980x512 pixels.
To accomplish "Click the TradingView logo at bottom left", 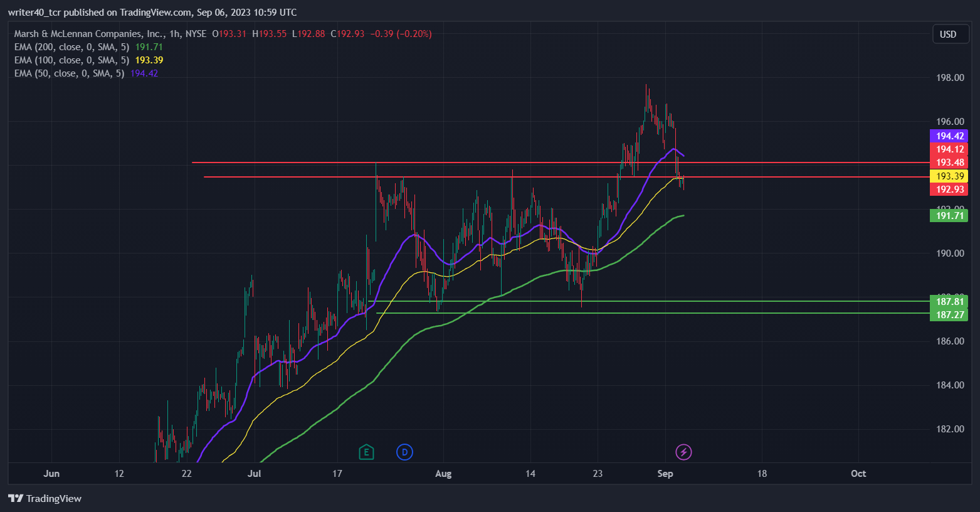I will 45,498.
